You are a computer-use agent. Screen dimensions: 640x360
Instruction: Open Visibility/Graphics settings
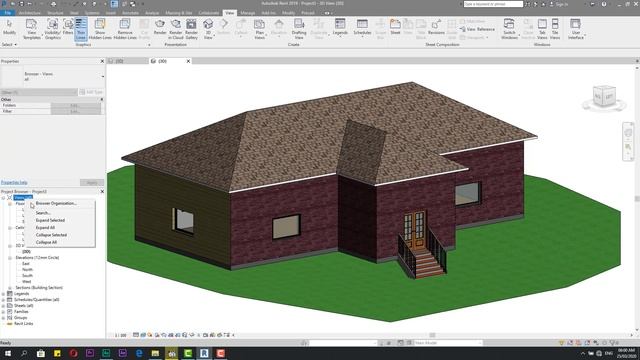(x=53, y=29)
